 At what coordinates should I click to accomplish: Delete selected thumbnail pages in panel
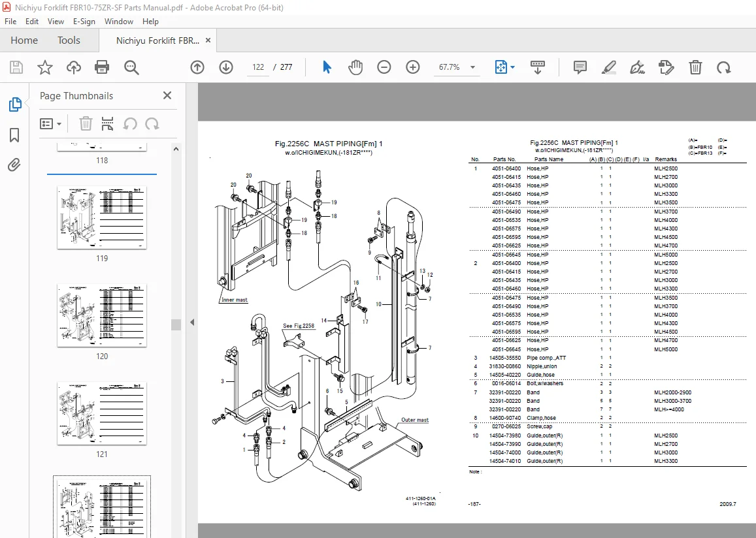[x=86, y=124]
